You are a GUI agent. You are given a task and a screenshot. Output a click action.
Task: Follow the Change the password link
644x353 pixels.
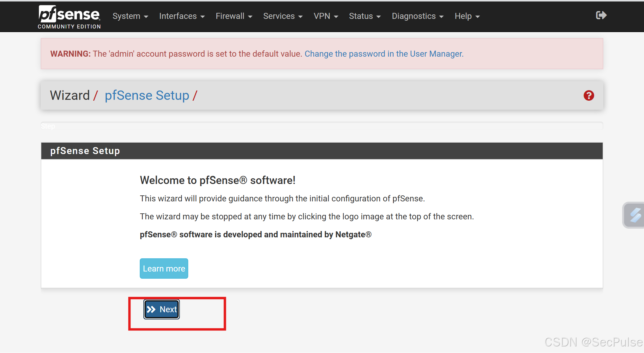click(384, 54)
